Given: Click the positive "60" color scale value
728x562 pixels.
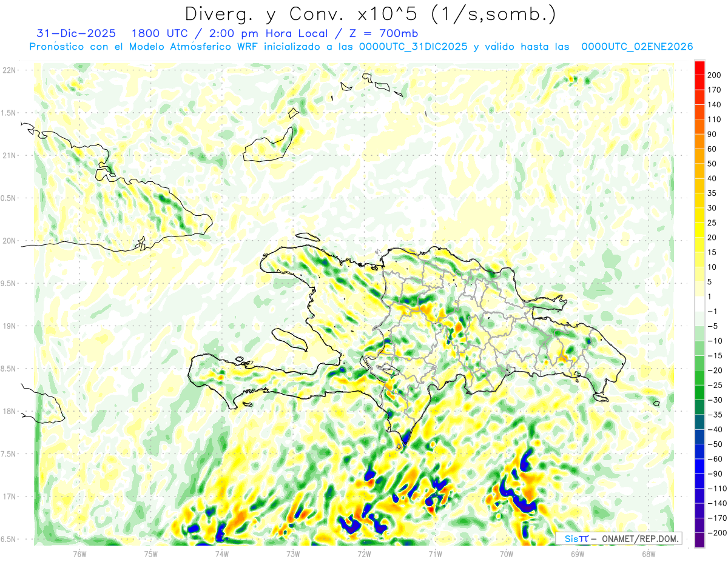Looking at the screenshot, I should click(x=712, y=149).
